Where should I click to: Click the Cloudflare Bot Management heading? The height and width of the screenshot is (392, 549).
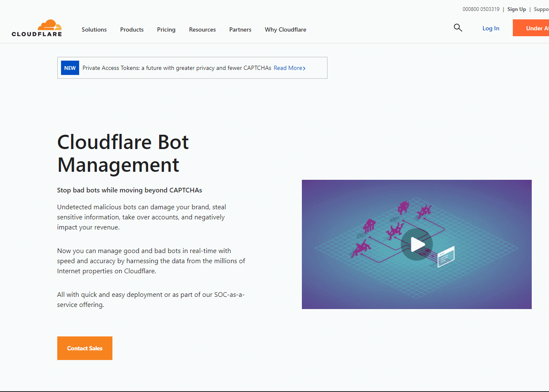click(123, 153)
